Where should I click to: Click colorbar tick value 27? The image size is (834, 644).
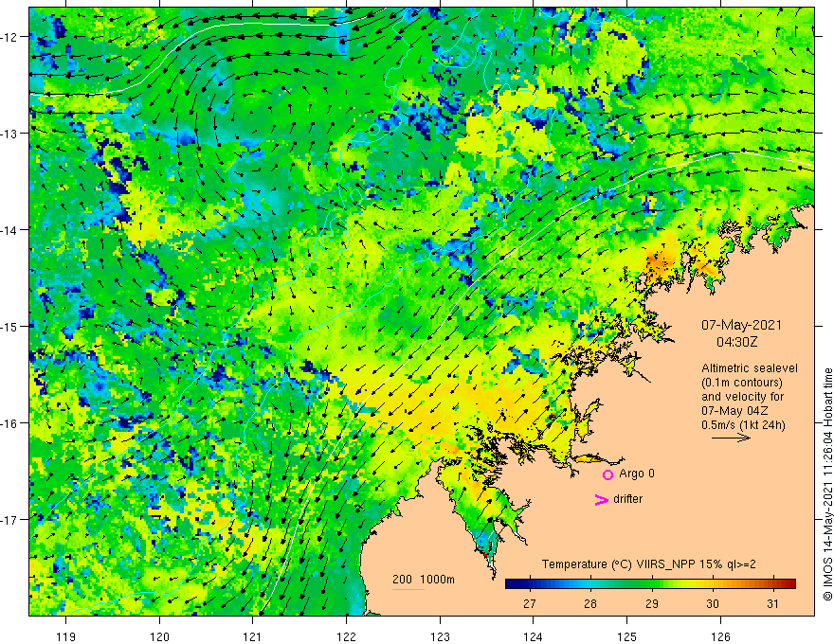pyautogui.click(x=529, y=603)
